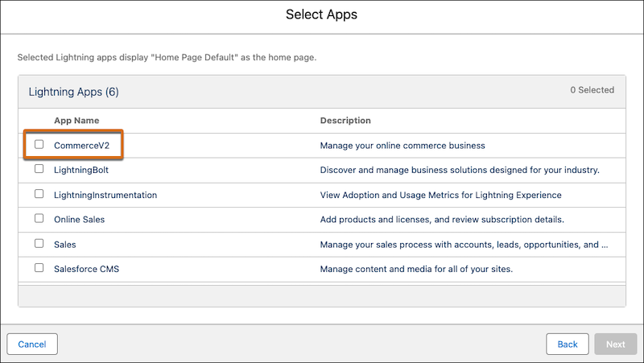Tick the Online Sales checkbox

point(39,218)
